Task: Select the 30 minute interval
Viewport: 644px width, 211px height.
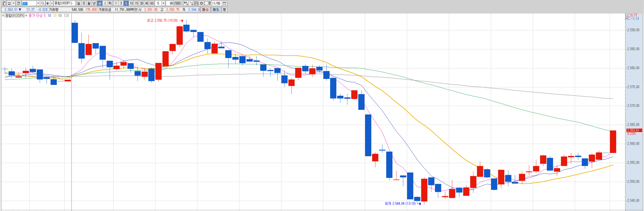Action: click(142, 3)
